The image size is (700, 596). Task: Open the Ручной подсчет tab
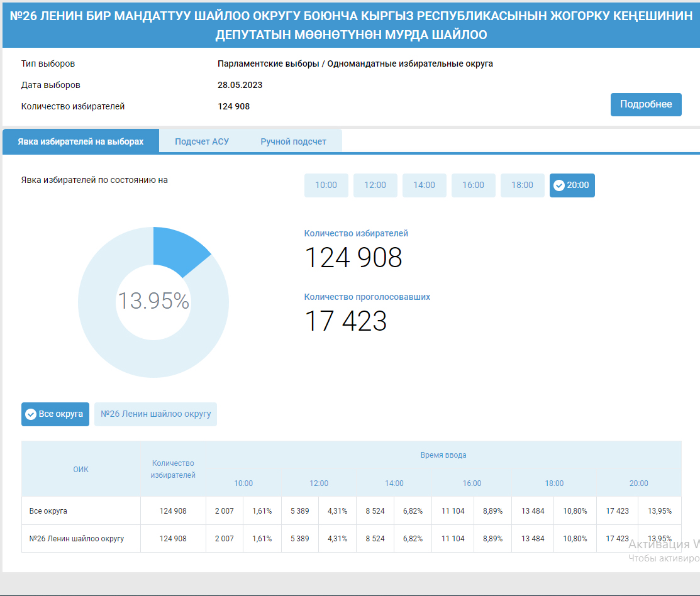point(293,141)
